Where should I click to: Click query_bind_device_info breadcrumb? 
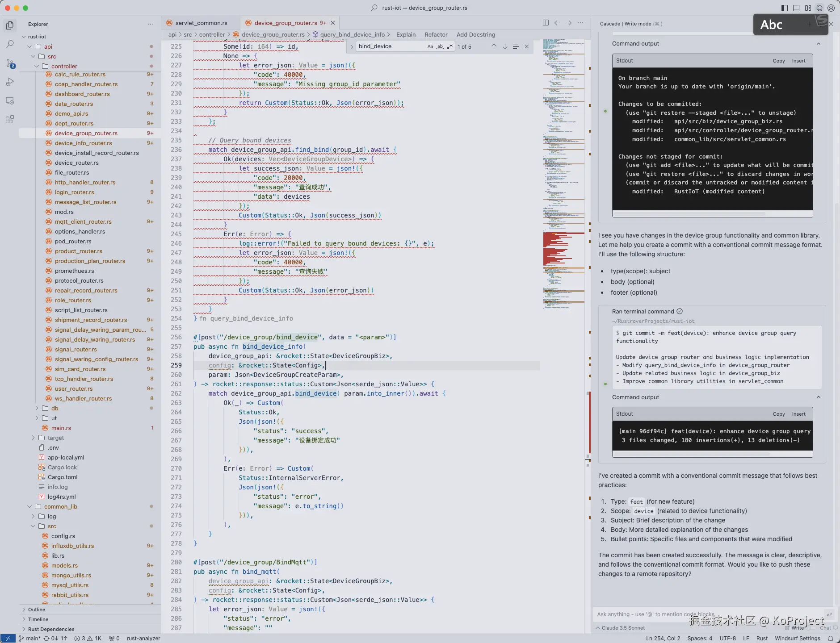pos(352,34)
